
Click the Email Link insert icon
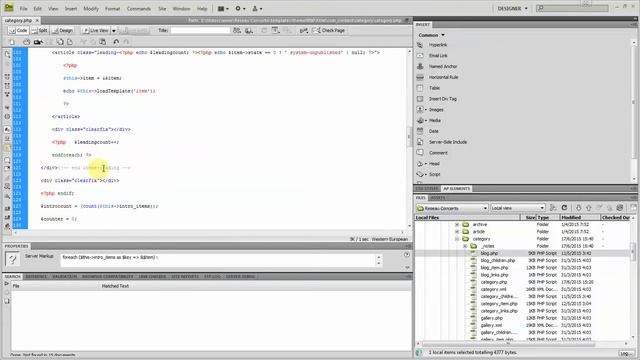point(420,56)
